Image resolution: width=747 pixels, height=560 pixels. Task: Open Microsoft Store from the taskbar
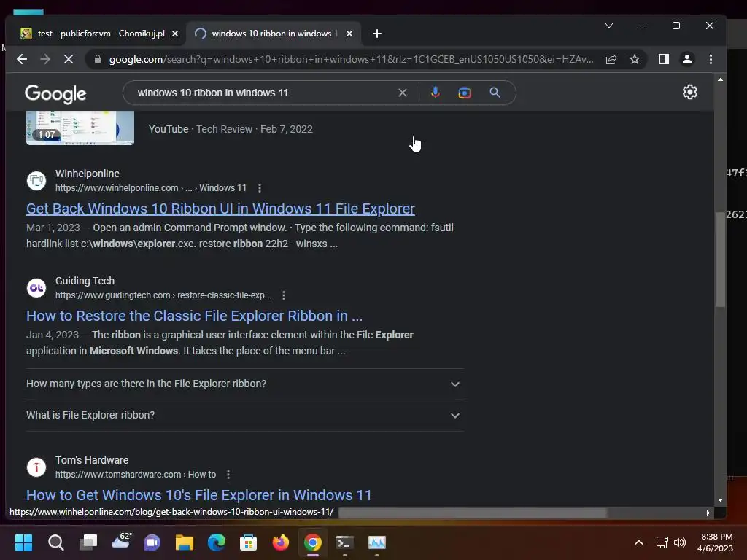click(248, 542)
